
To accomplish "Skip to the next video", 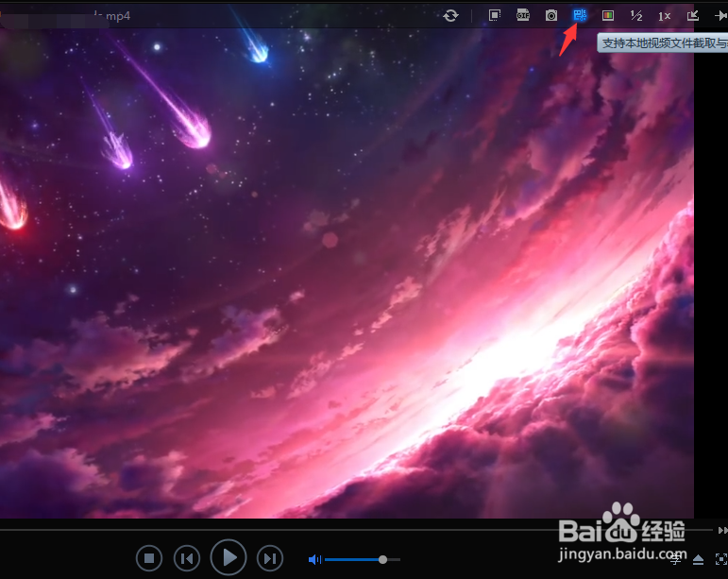I will (x=270, y=558).
